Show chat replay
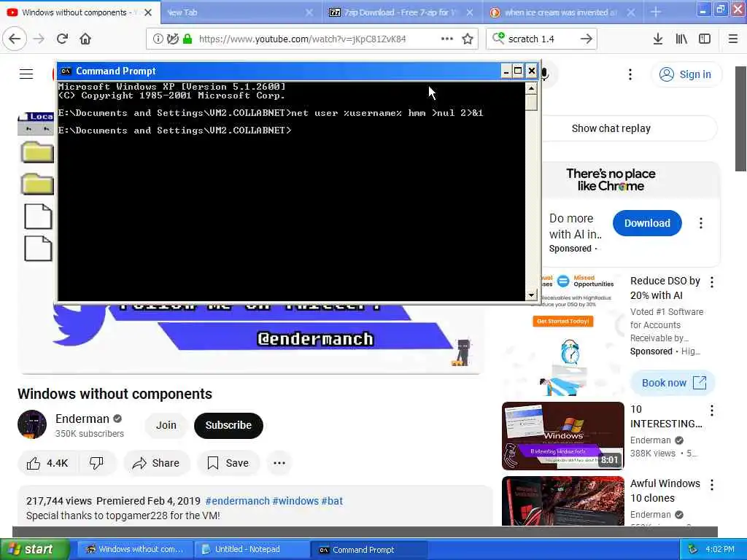Image resolution: width=747 pixels, height=560 pixels. (611, 128)
